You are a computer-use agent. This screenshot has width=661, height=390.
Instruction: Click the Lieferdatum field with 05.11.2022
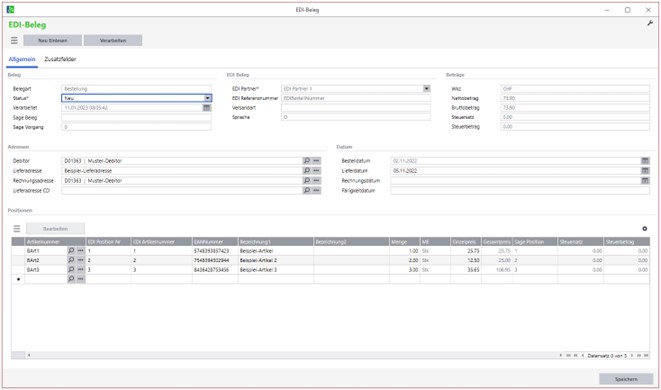(x=516, y=171)
